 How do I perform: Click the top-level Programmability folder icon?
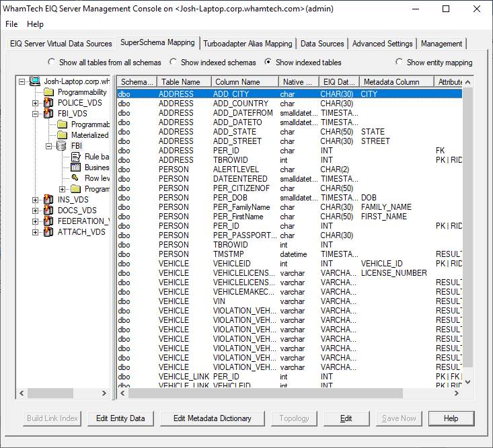click(x=48, y=92)
